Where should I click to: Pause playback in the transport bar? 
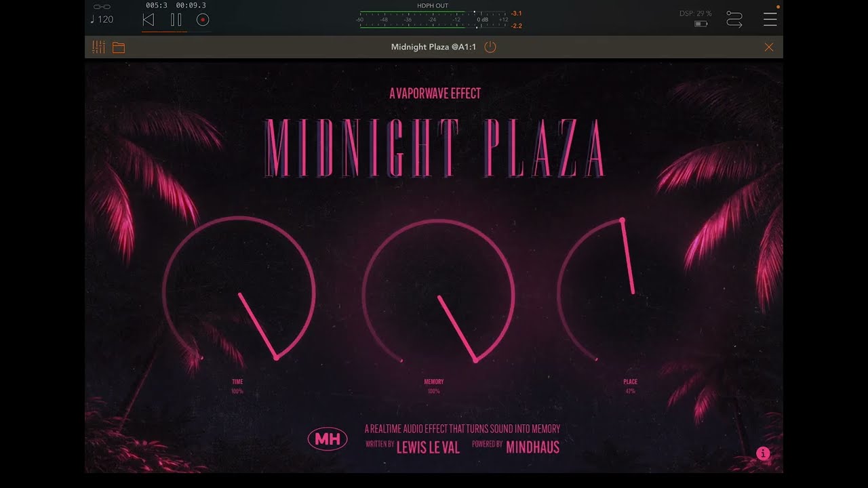(176, 20)
